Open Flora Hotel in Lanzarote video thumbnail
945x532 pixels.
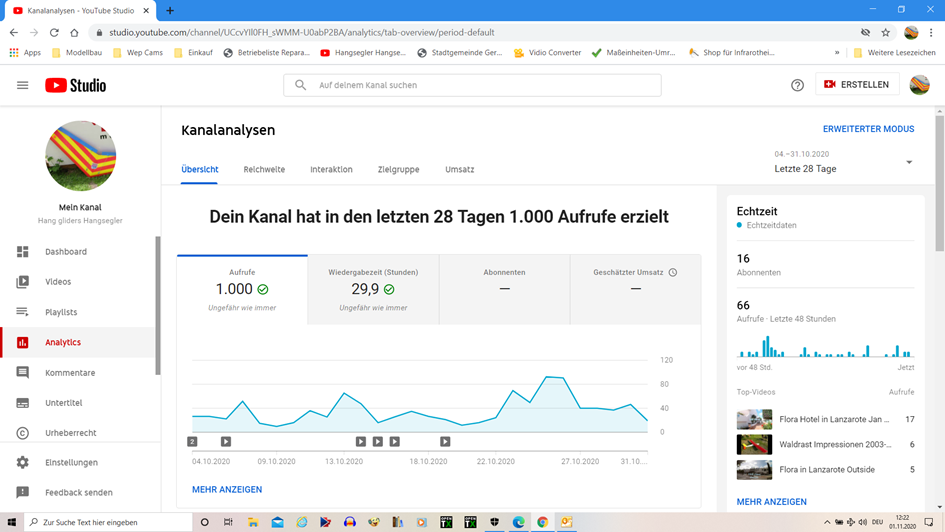pos(754,419)
